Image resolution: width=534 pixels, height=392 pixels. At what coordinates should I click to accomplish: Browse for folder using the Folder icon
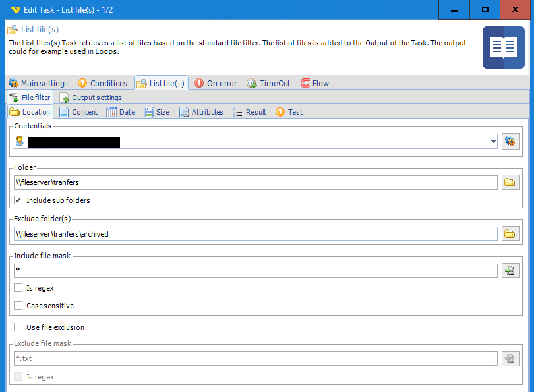pyautogui.click(x=510, y=182)
